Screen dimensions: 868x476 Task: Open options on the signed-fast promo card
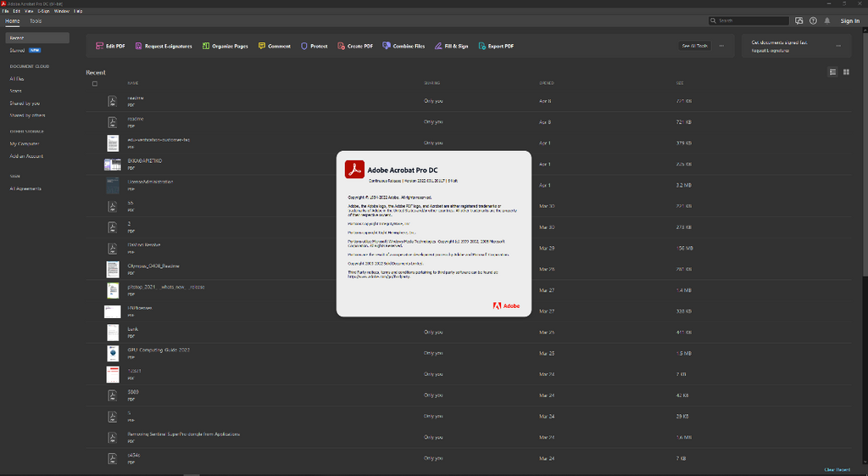[838, 46]
